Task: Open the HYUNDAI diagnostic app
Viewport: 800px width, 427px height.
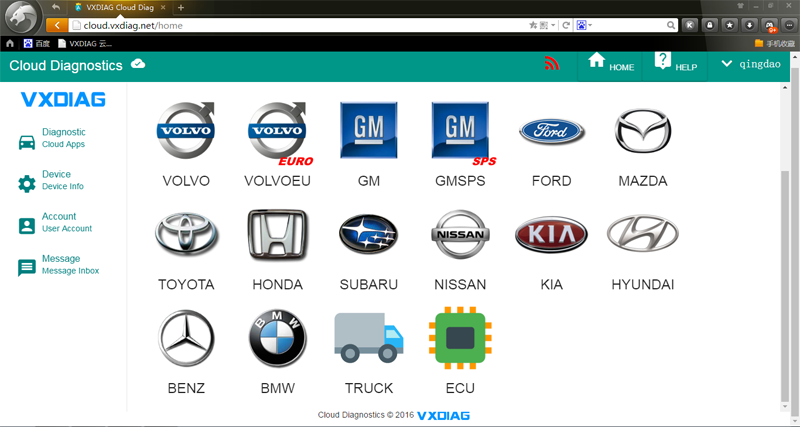Action: (643, 234)
